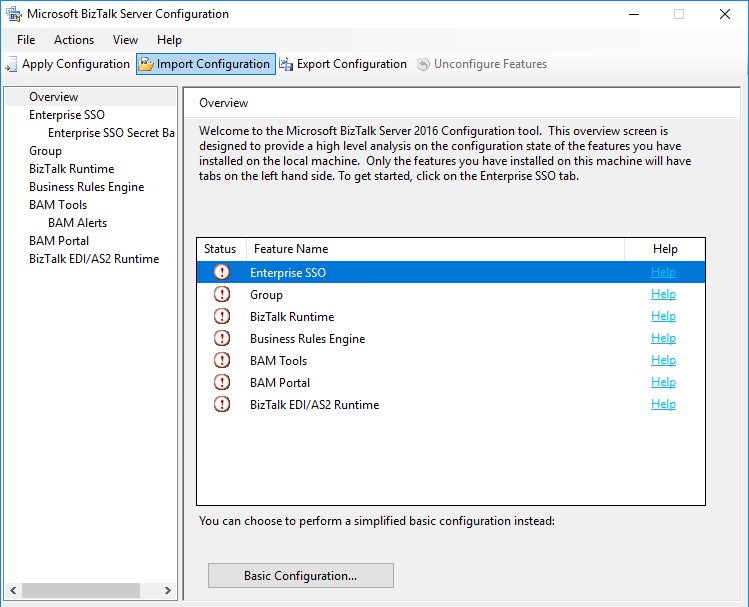Select BizTalk EDI/AS2 Runtime in left tree
The width and height of the screenshot is (749, 607).
pyautogui.click(x=94, y=259)
